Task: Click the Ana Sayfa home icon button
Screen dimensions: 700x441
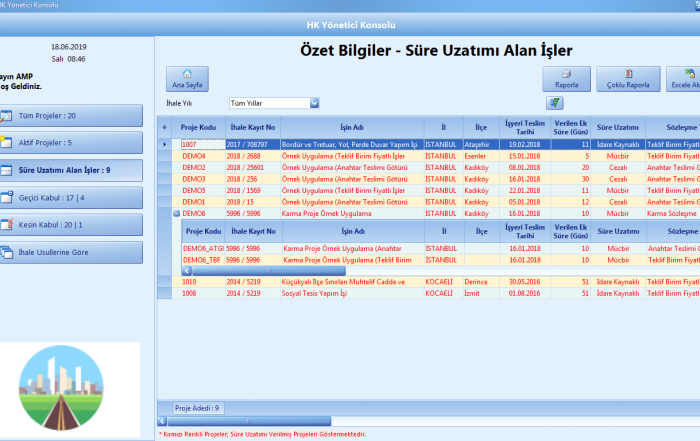Action: [x=186, y=78]
